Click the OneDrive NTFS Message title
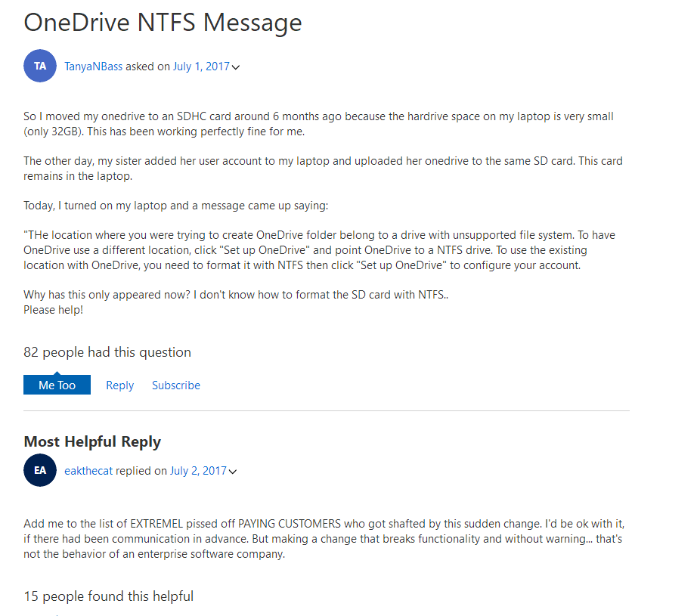 (163, 22)
